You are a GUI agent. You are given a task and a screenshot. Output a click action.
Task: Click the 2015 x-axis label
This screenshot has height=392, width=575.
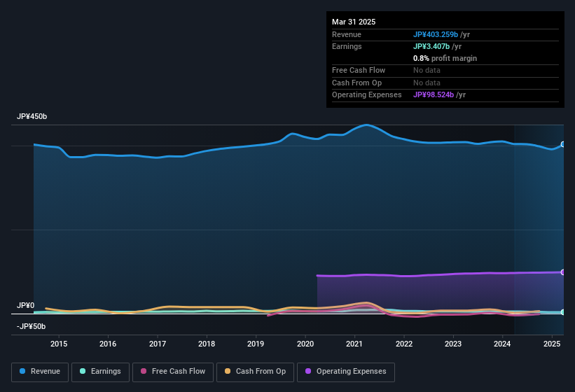(59, 344)
